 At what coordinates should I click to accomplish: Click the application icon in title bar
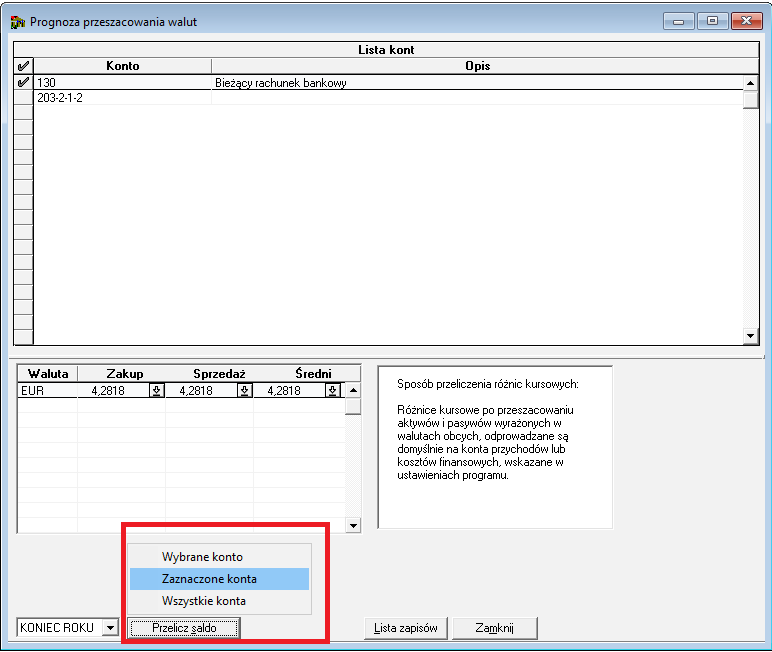[x=18, y=22]
